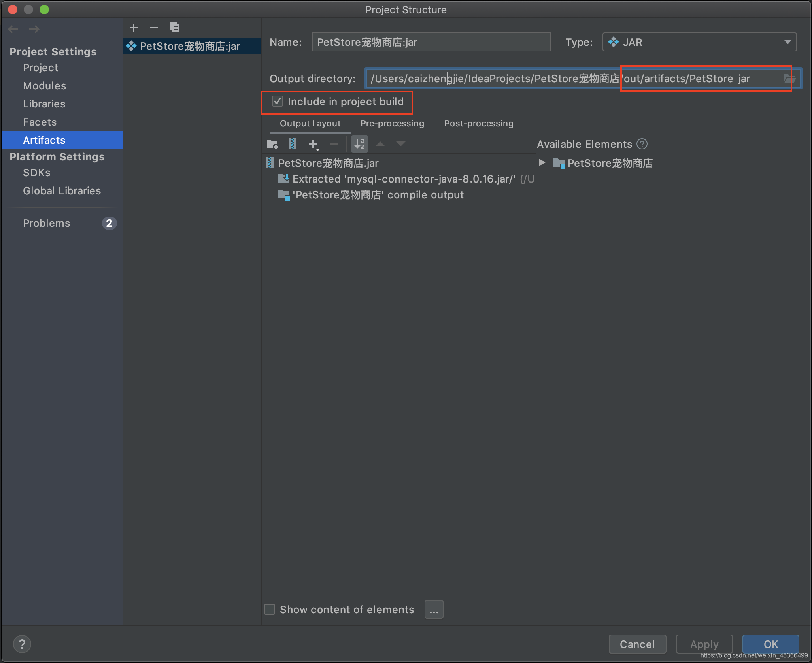
Task: Remove element from output layout
Action: (x=334, y=144)
